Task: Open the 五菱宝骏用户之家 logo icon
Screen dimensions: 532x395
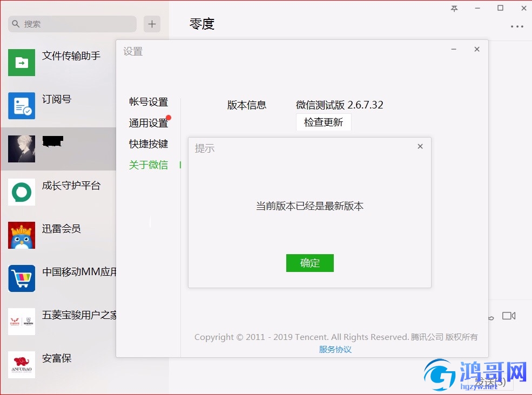Action: pyautogui.click(x=22, y=322)
